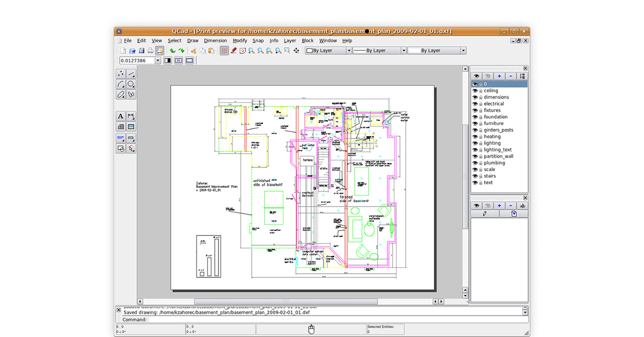Undo with the green back arrow
This screenshot has height=337, width=644.
[172, 50]
